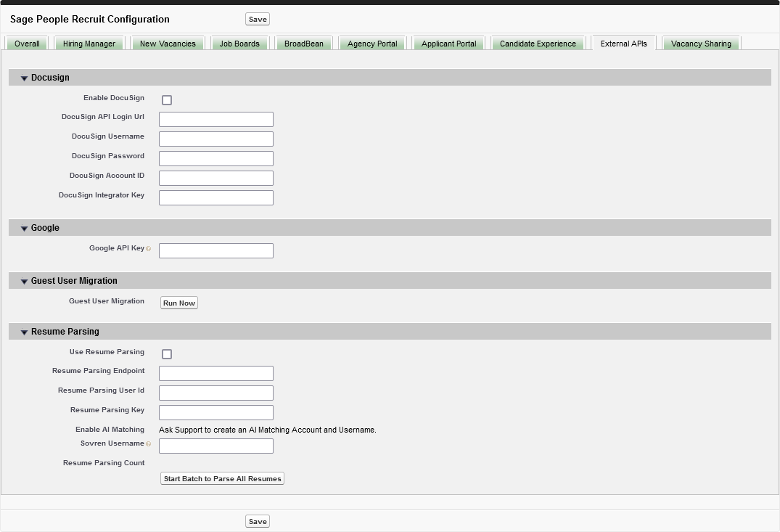Tick the Use Resume Parsing checkbox
780x532 pixels.
click(167, 354)
